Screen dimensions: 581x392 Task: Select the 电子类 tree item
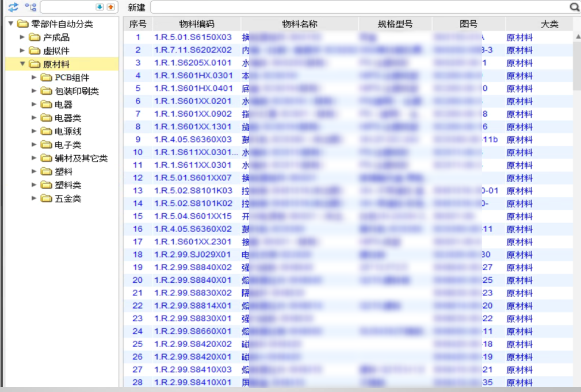pyautogui.click(x=68, y=145)
